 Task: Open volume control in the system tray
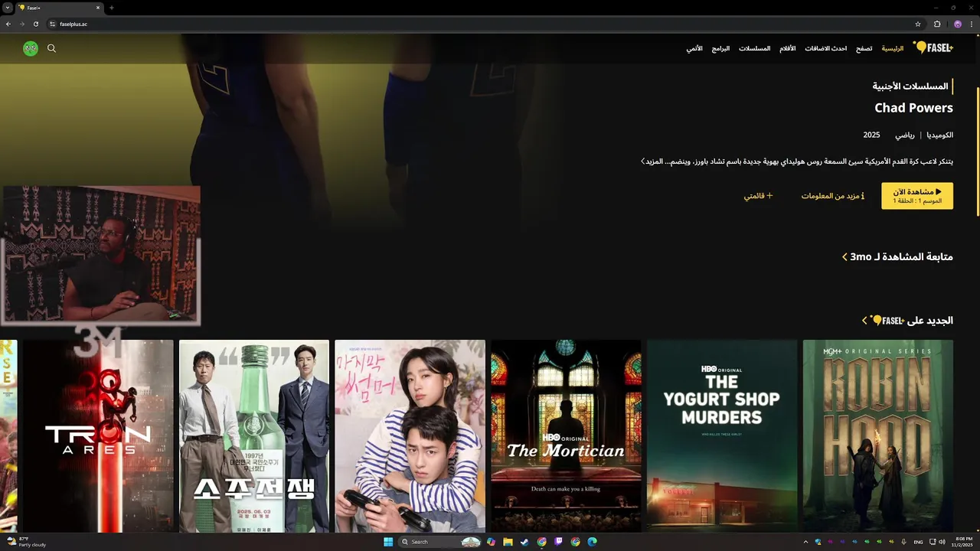tap(942, 542)
